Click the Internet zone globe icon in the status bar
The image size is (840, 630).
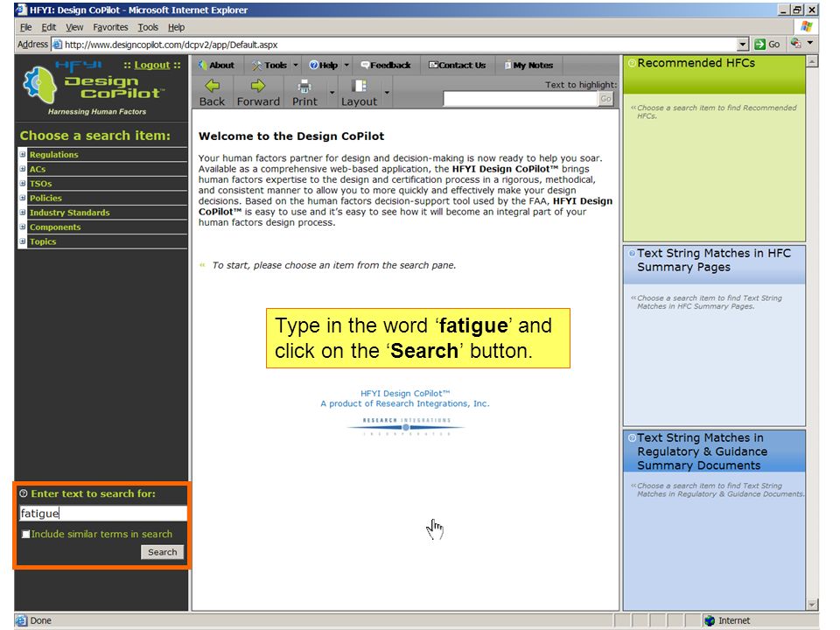click(710, 620)
